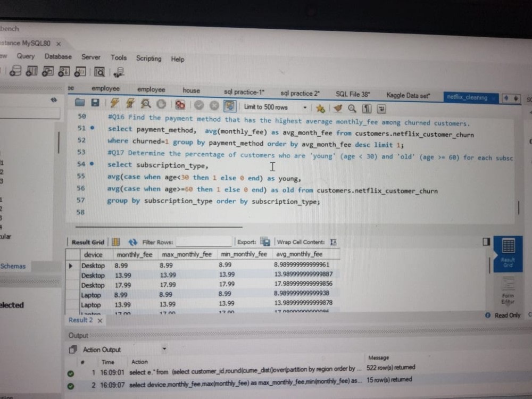
Task: Open a SQL script file with folder icon
Action: point(80,102)
